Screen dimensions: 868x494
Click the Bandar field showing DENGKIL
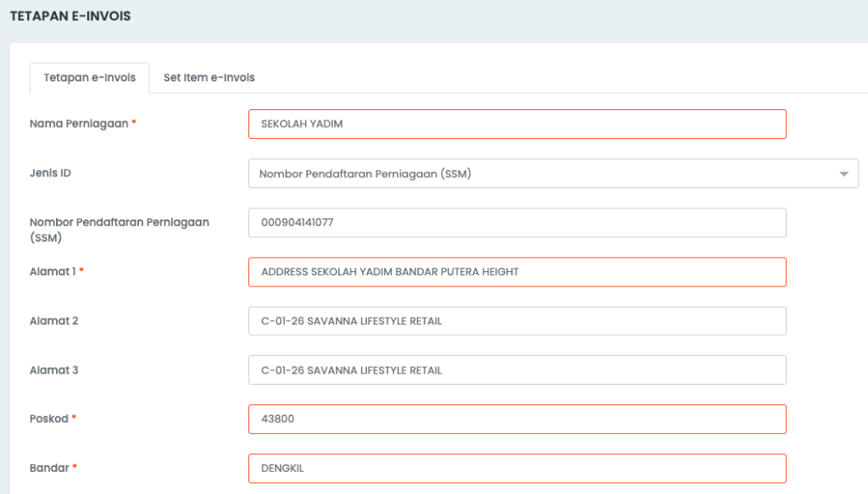tap(517, 468)
